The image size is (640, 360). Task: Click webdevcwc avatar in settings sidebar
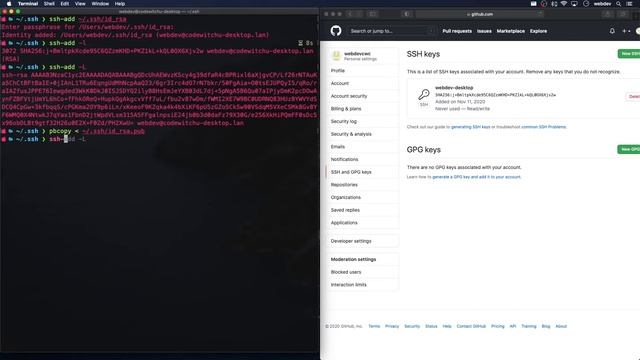click(336, 56)
